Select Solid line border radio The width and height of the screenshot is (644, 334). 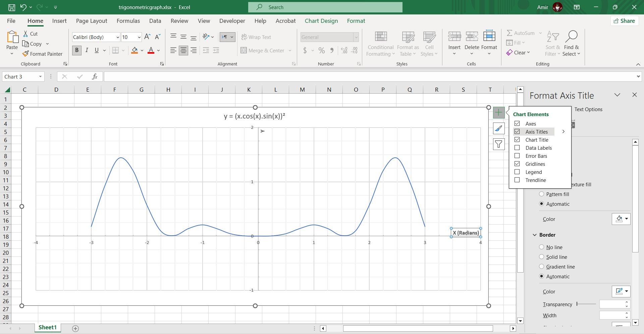click(x=541, y=257)
